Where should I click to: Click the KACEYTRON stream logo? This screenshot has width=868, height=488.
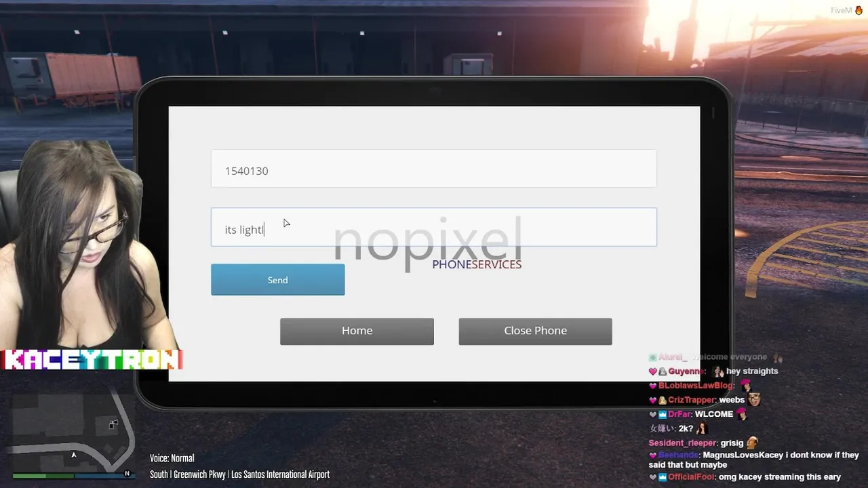click(92, 360)
